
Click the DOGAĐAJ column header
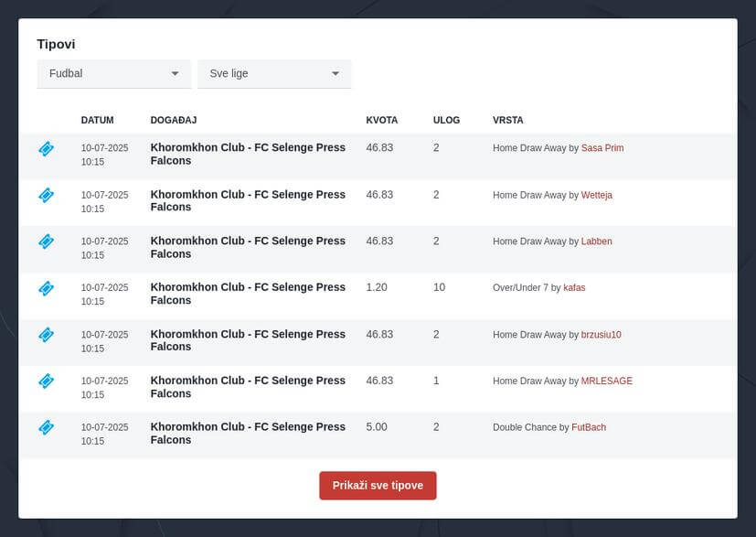pos(174,120)
